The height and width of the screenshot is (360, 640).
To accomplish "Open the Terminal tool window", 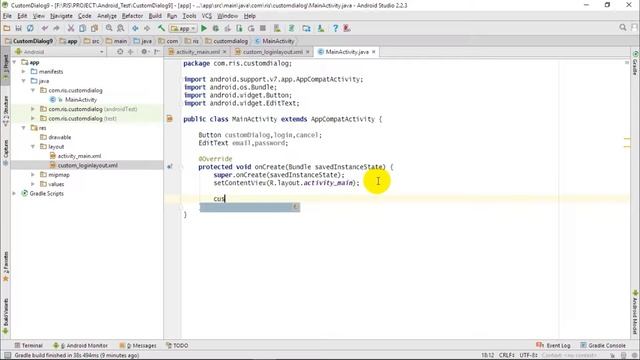I will coord(29,345).
